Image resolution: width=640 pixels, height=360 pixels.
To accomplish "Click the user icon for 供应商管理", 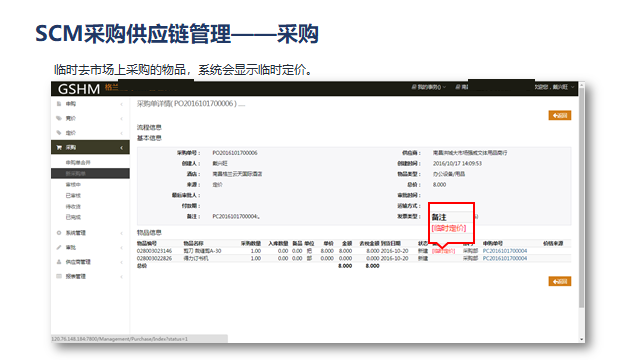I will coord(59,262).
